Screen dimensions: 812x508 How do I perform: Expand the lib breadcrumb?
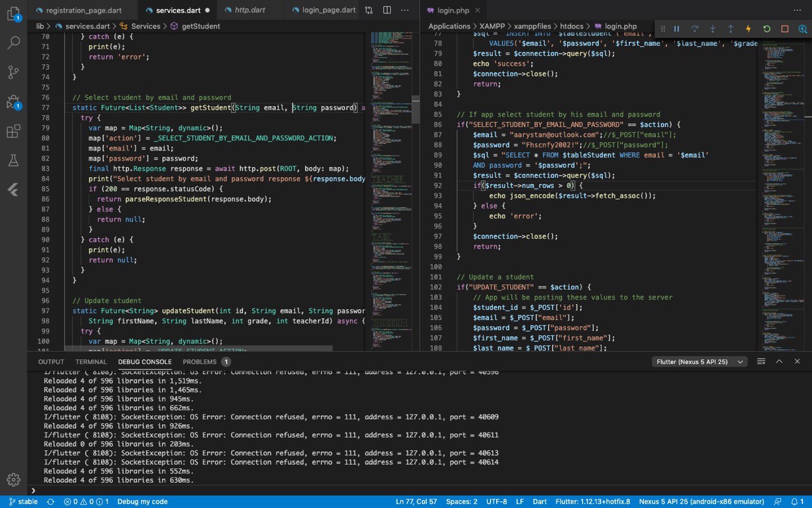(40, 26)
